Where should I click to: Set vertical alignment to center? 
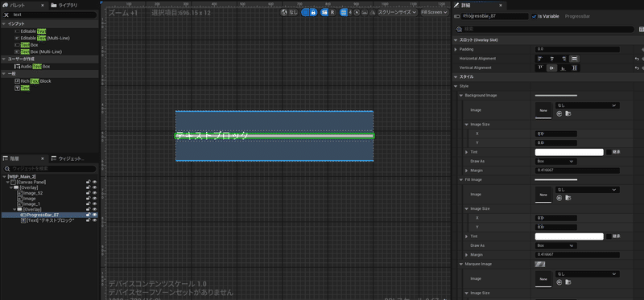(x=552, y=68)
